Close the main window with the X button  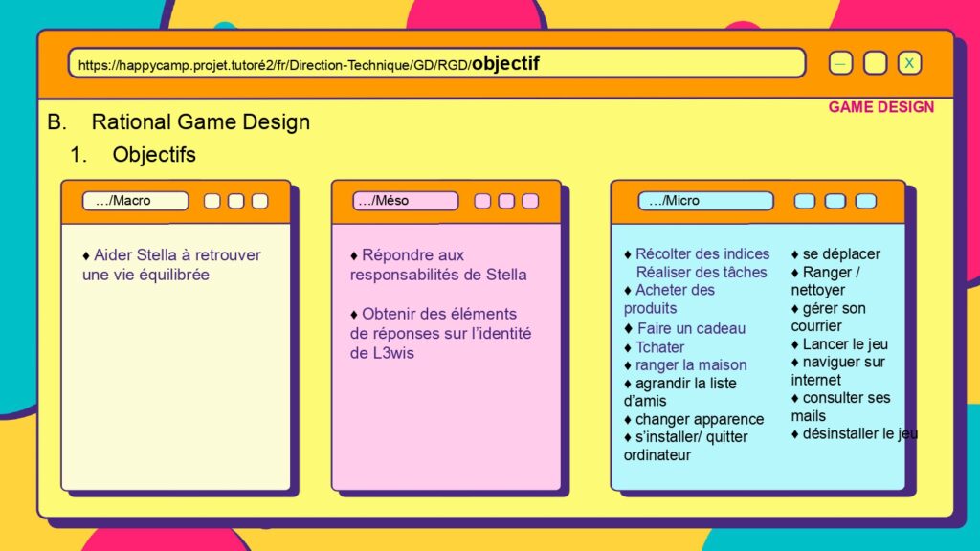[909, 63]
